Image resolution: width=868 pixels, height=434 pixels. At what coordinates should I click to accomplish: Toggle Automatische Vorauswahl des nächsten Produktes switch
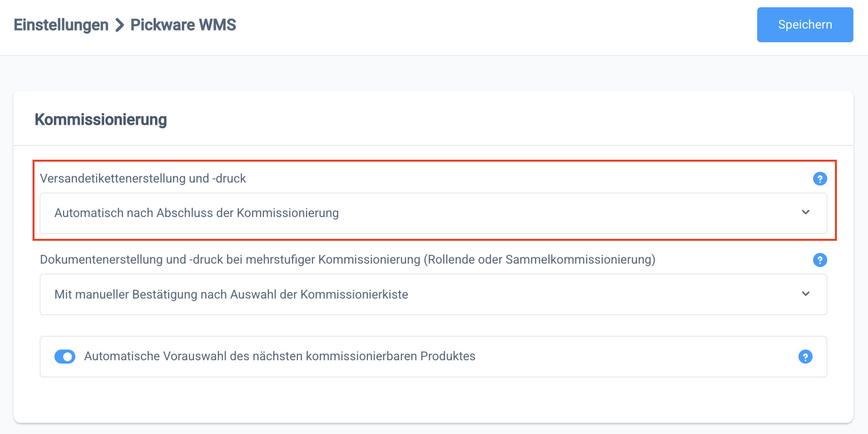point(65,357)
